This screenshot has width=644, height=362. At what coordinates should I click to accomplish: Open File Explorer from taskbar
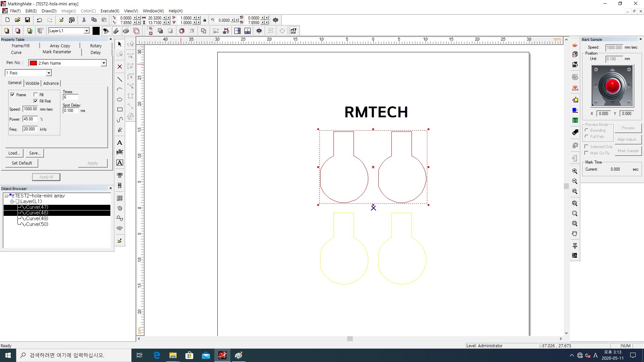pos(173,355)
